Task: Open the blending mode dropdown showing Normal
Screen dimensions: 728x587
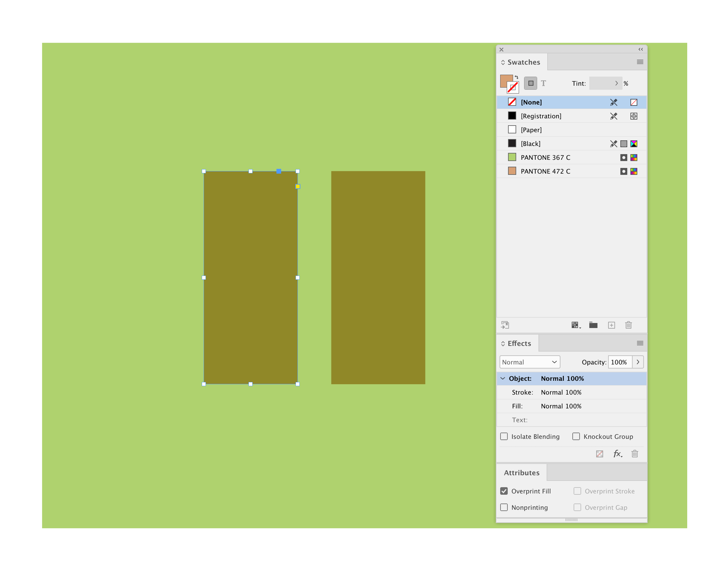Action: (x=529, y=362)
